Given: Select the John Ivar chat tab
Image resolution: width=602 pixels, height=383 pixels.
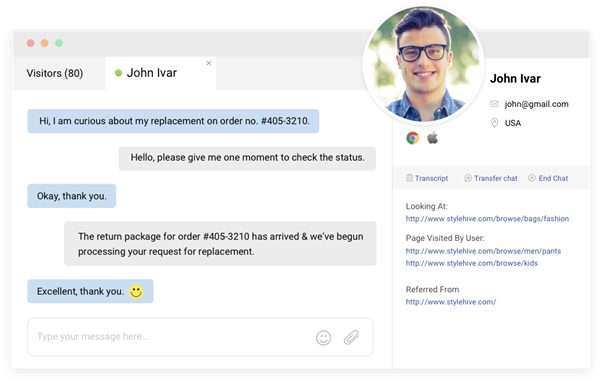Looking at the screenshot, I should pyautogui.click(x=160, y=73).
